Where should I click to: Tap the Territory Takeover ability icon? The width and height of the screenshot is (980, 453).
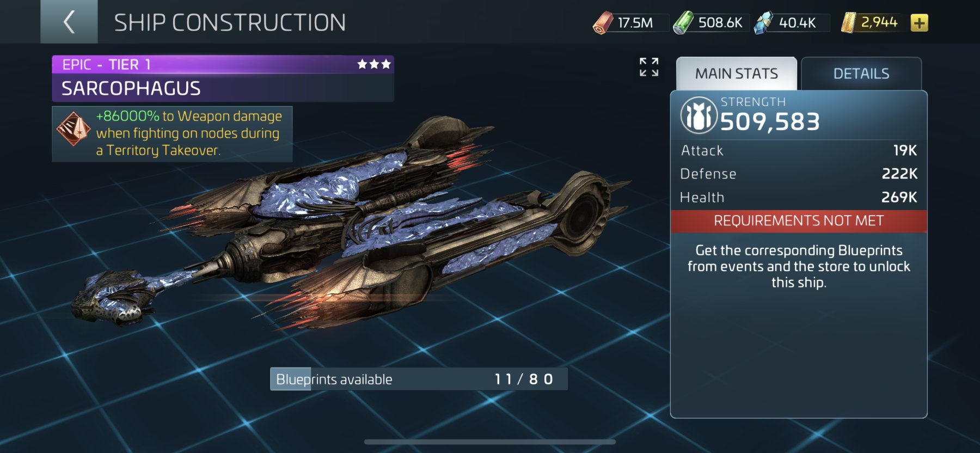(x=73, y=128)
